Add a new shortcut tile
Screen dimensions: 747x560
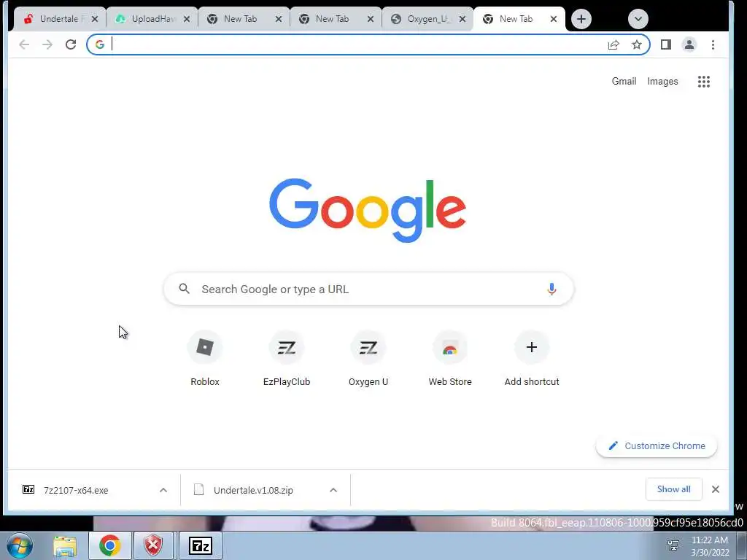coord(532,359)
